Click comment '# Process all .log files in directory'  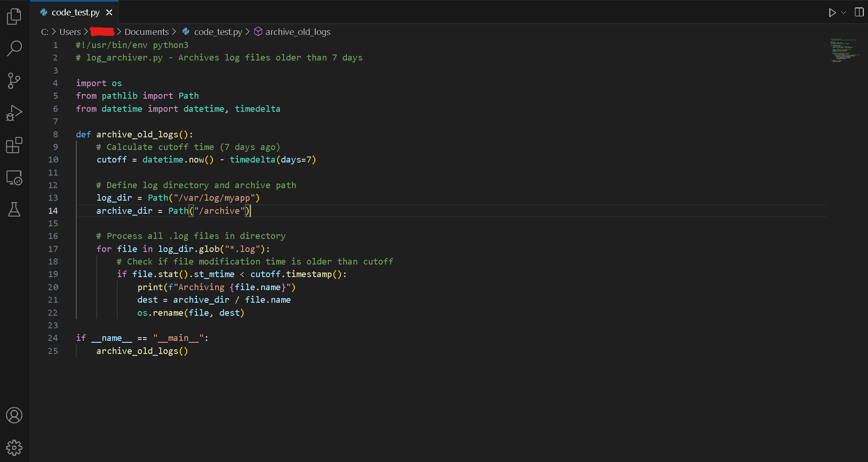point(191,236)
